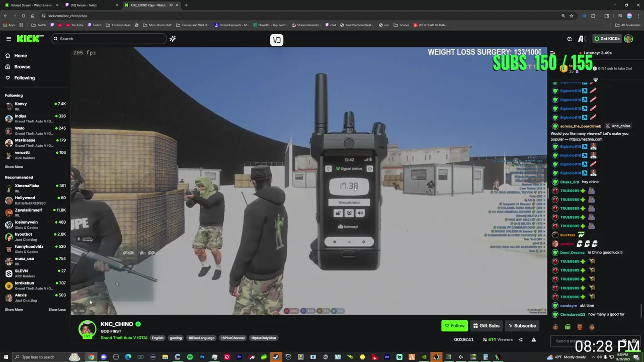
Task: Open the search icon near Get KICKs
Action: click(x=570, y=39)
